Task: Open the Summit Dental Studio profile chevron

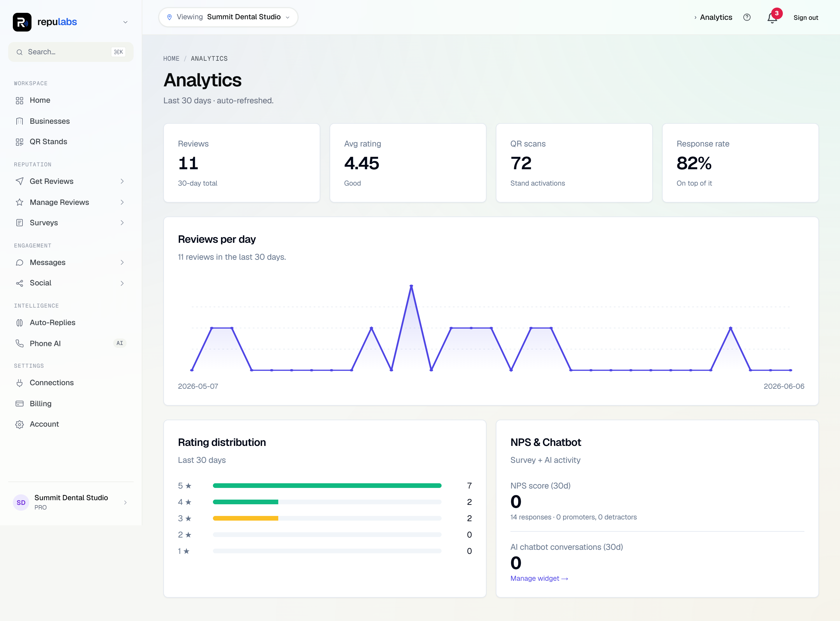Action: click(125, 503)
